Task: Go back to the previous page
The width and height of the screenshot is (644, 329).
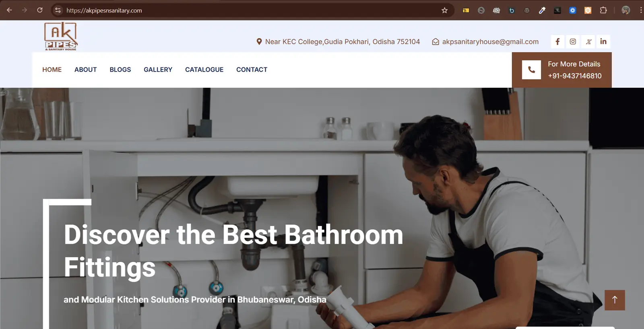Action: tap(9, 10)
